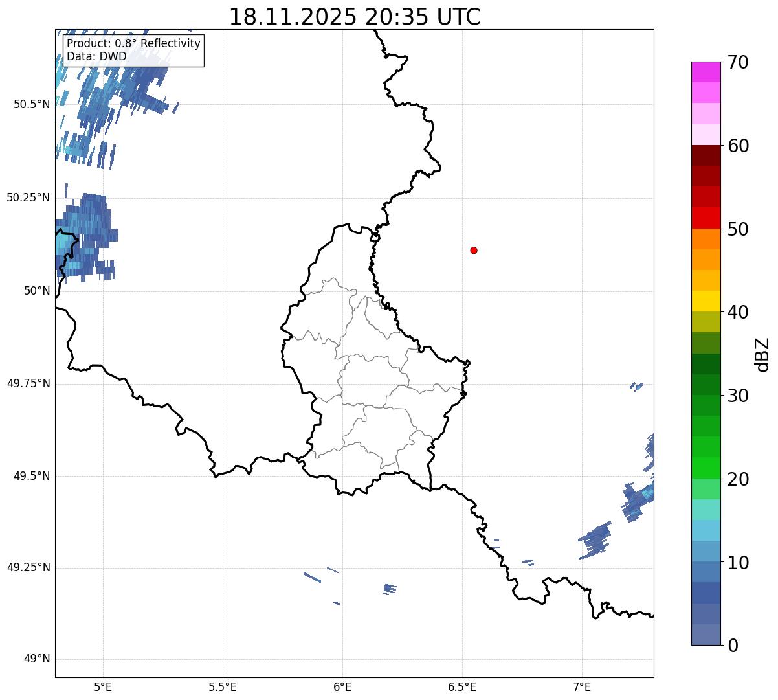Click the Product: 0.8° Reflectivity label
This screenshot has width=778, height=700.
(x=134, y=43)
